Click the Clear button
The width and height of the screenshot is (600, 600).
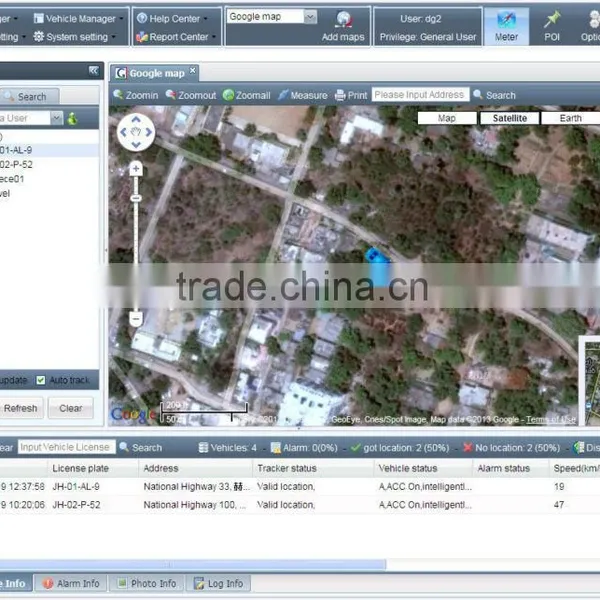(71, 408)
